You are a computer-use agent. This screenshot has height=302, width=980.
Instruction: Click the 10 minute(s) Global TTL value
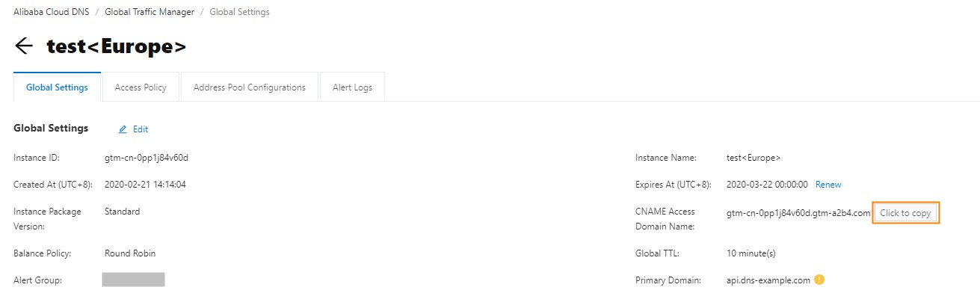751,253
